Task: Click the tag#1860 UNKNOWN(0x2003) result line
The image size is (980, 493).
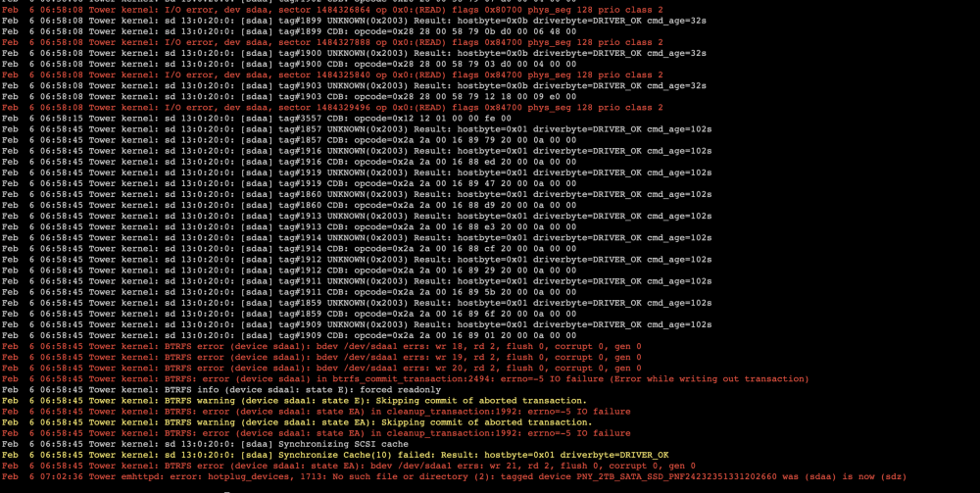Action: point(357,194)
